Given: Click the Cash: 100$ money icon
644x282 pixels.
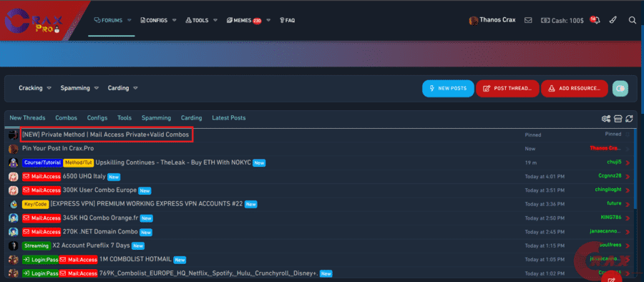Looking at the screenshot, I should point(545,20).
